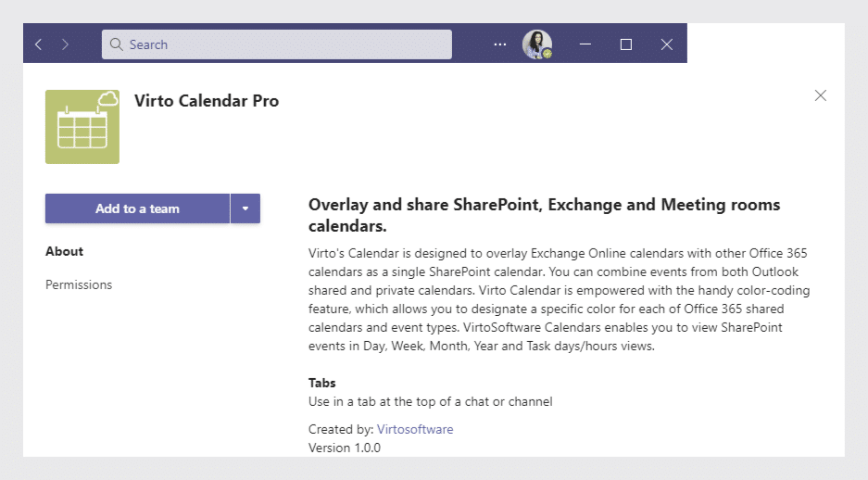Click the Add to a team button
Image resolution: width=868 pixels, height=480 pixels.
[x=137, y=208]
